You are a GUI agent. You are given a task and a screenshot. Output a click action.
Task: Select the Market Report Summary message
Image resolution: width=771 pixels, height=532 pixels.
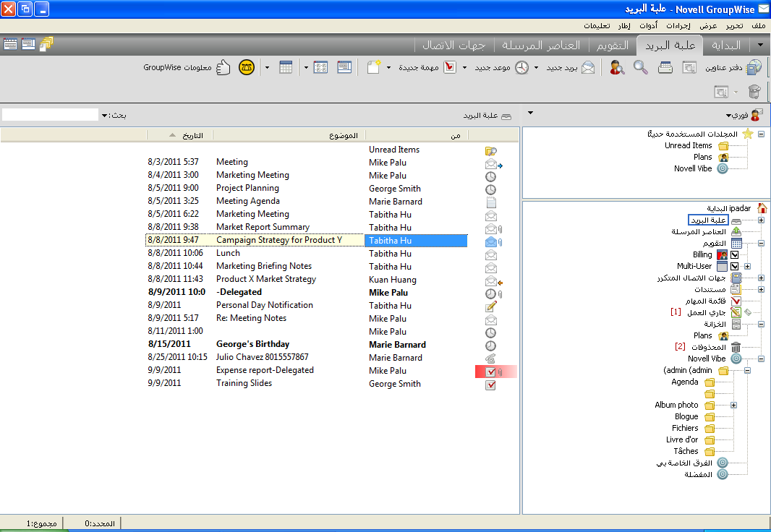tap(263, 227)
